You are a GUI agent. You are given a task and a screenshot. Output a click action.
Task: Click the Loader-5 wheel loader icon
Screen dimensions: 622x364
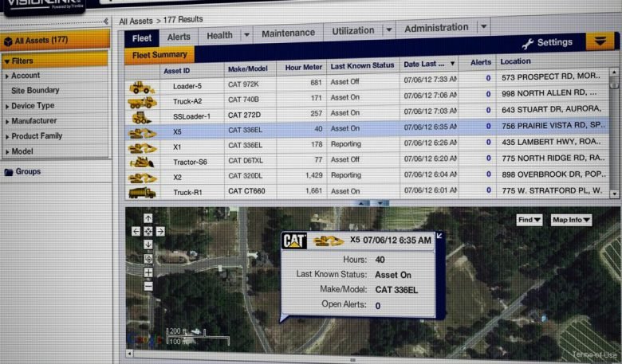pos(142,87)
